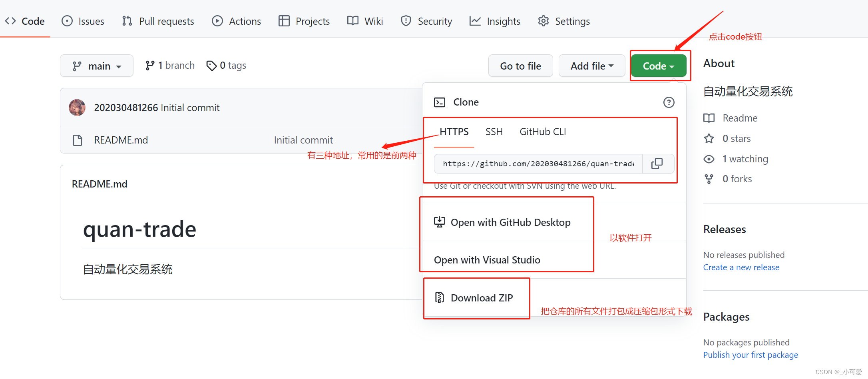This screenshot has width=868, height=379.
Task: Click the zip file icon
Action: 440,297
